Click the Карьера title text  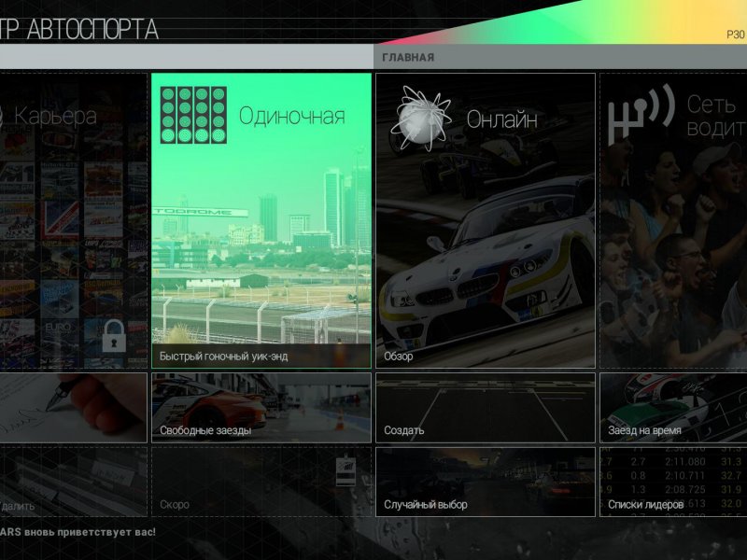click(x=56, y=117)
